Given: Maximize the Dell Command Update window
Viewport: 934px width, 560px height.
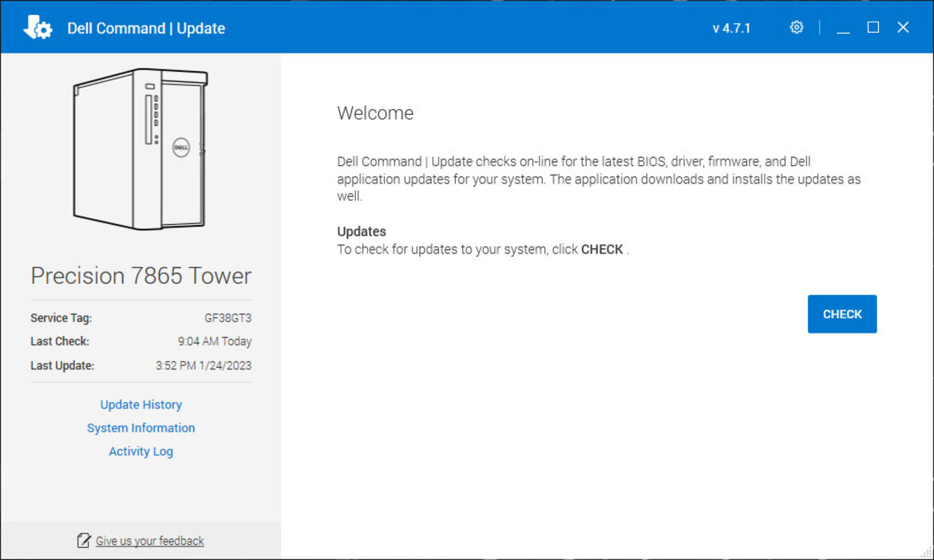Looking at the screenshot, I should (873, 27).
